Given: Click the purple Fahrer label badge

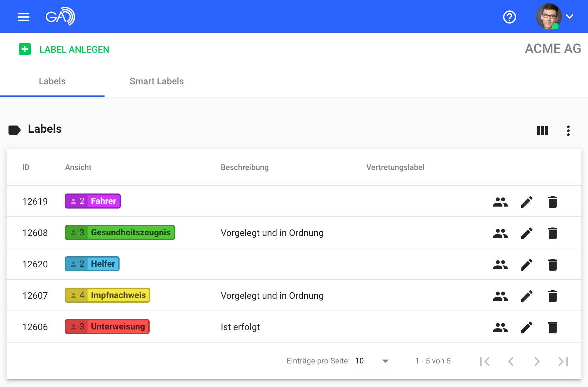Looking at the screenshot, I should tap(93, 201).
